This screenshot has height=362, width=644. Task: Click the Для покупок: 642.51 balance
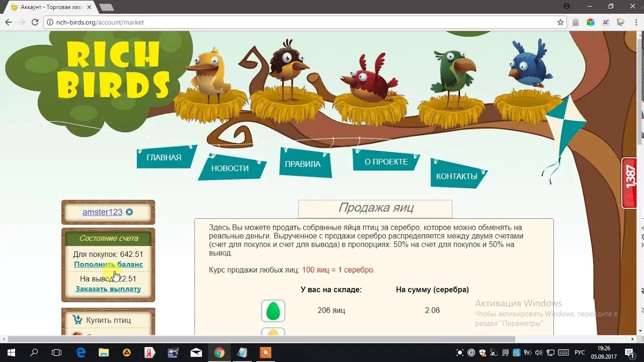pyautogui.click(x=108, y=254)
